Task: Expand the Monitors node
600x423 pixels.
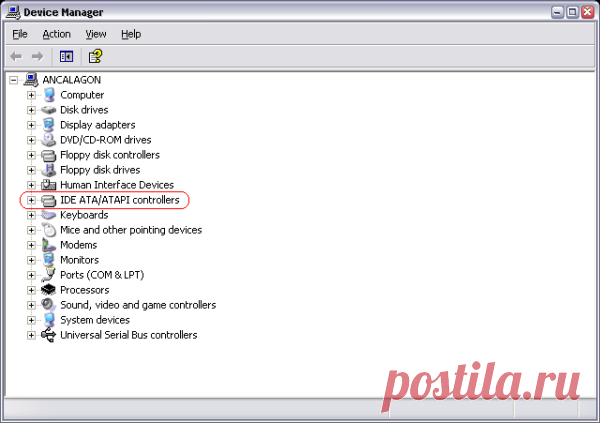Action: point(31,260)
